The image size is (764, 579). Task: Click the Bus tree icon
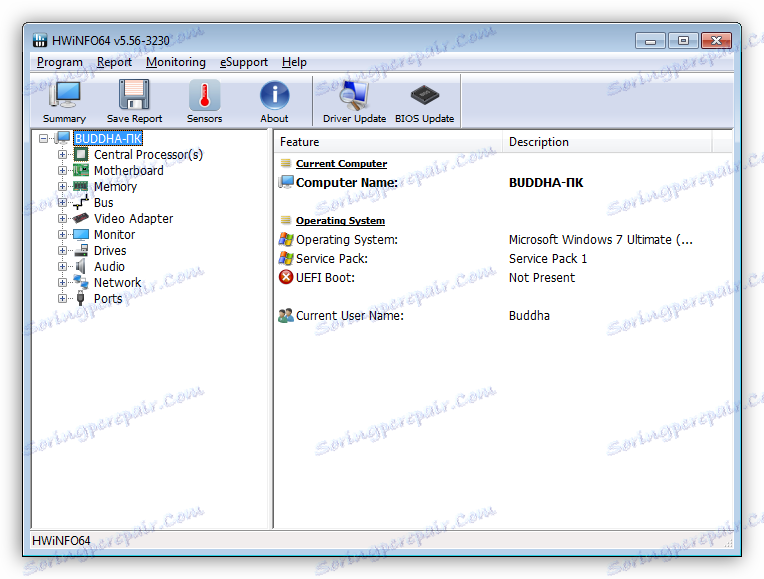(x=81, y=202)
